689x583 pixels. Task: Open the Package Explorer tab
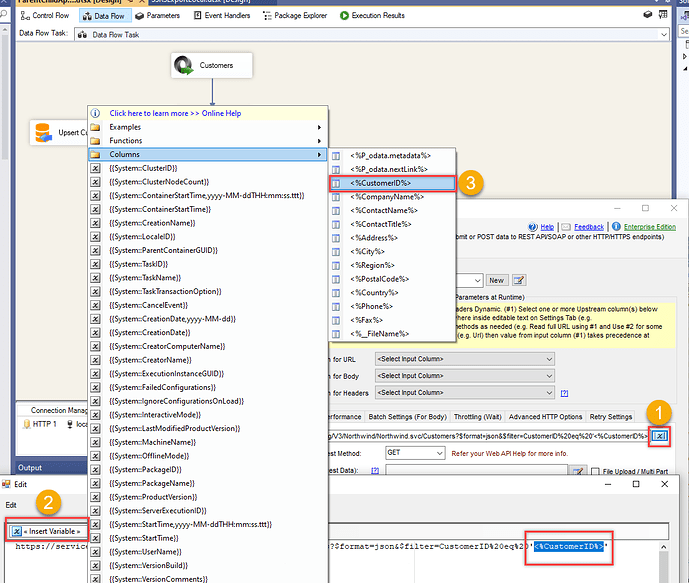pos(295,16)
